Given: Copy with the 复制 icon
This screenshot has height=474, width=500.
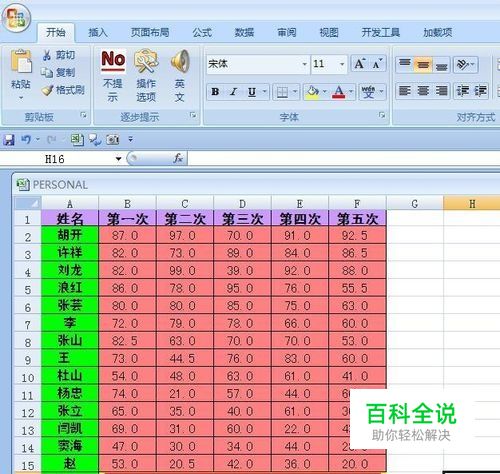Looking at the screenshot, I should (47, 72).
